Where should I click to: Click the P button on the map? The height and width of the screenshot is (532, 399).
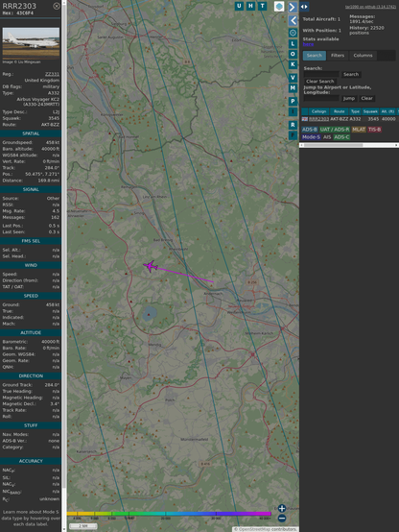pyautogui.click(x=293, y=101)
